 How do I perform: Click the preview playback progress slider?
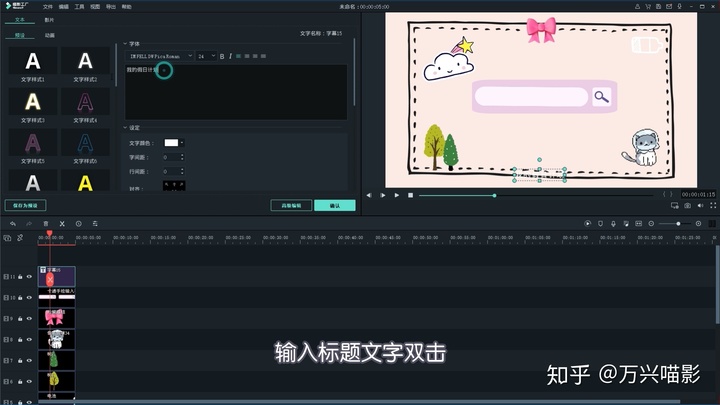pyautogui.click(x=536, y=196)
